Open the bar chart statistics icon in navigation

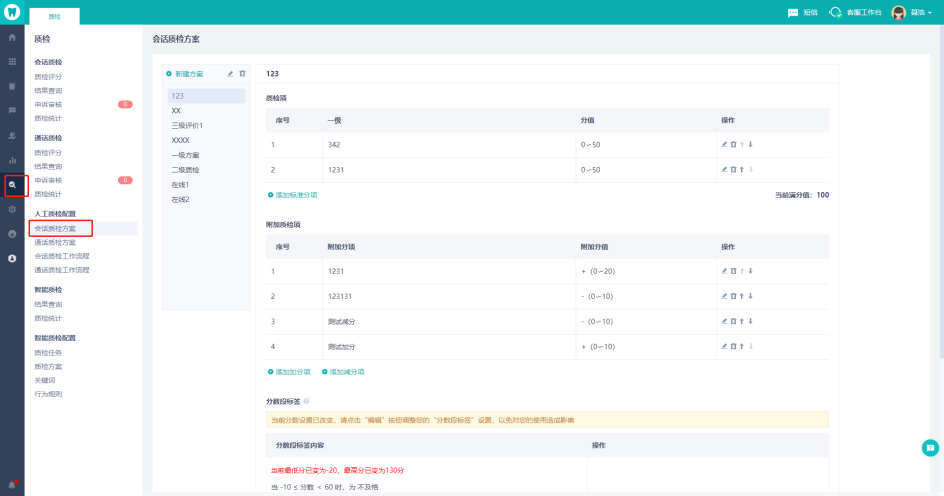coord(12,160)
